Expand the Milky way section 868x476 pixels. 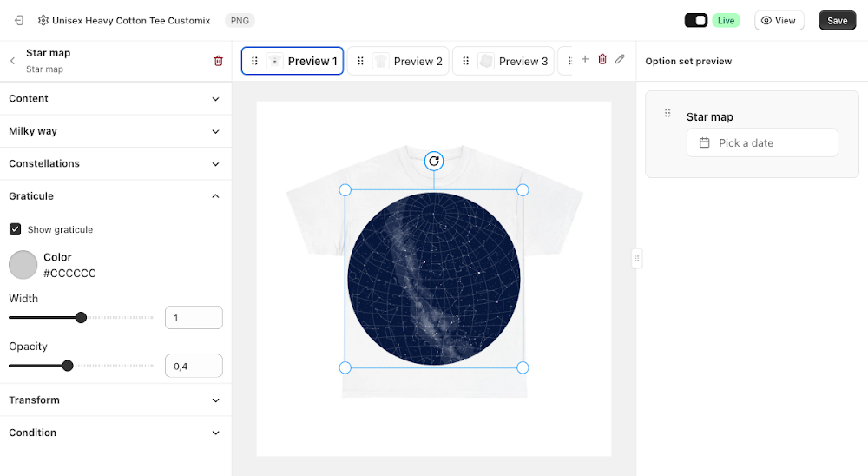(x=115, y=131)
